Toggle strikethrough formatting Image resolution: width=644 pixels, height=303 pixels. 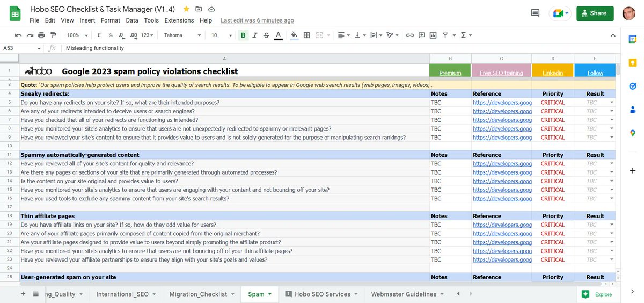[x=267, y=35]
